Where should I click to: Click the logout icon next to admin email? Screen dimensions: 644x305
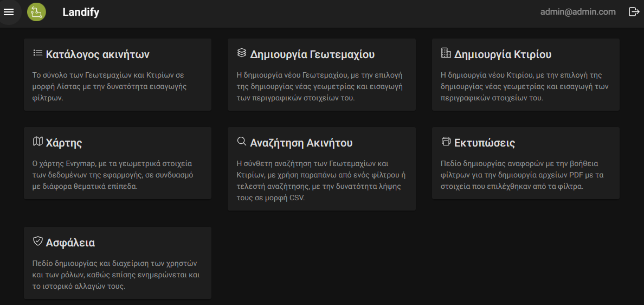tap(634, 12)
